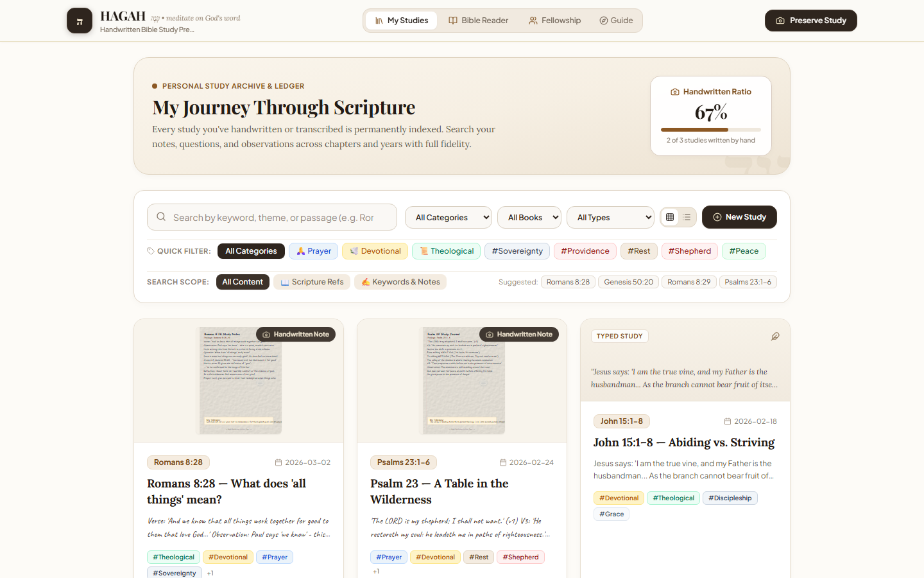
Task: Click the tag icon beside Quick Filter
Action: tap(151, 251)
